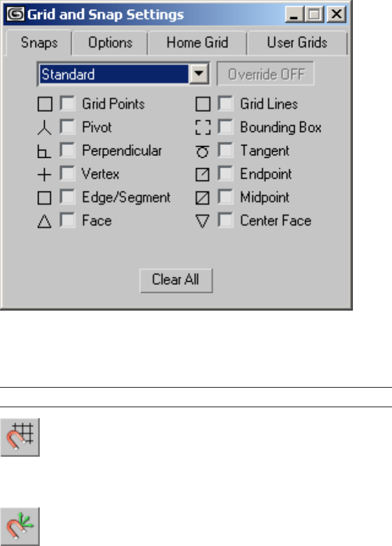Viewport: 392px width, 546px height.
Task: Toggle the Endpoint snap checkbox
Action: pyautogui.click(x=226, y=175)
